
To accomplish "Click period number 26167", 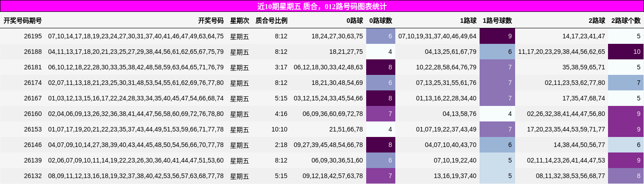I will click(x=33, y=98).
